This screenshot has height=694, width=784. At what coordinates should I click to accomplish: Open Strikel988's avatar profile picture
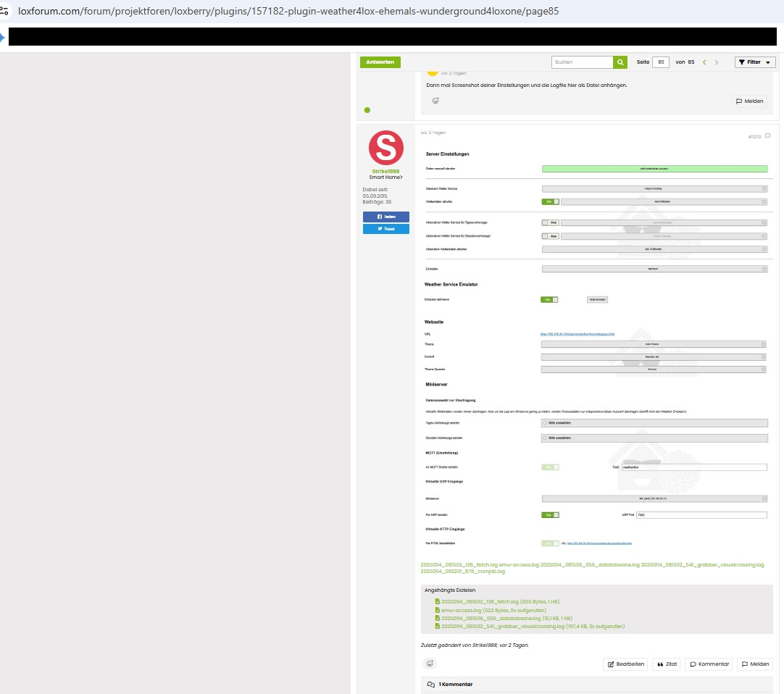[385, 147]
